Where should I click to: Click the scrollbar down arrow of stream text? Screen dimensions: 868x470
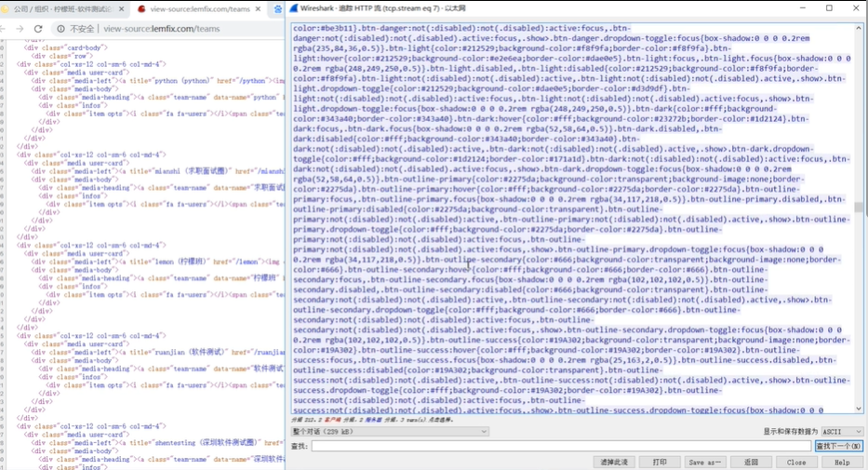pyautogui.click(x=859, y=409)
